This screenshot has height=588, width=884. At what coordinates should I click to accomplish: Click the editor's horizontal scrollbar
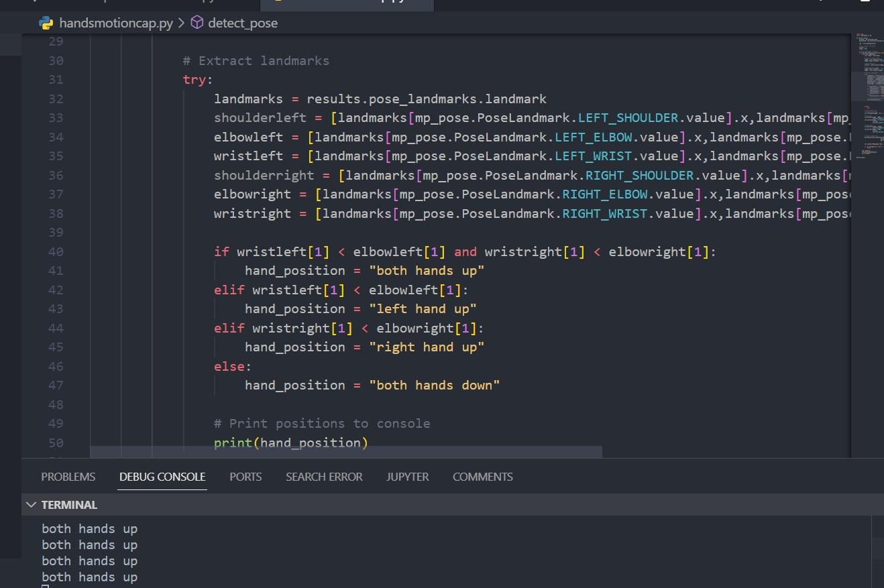346,452
